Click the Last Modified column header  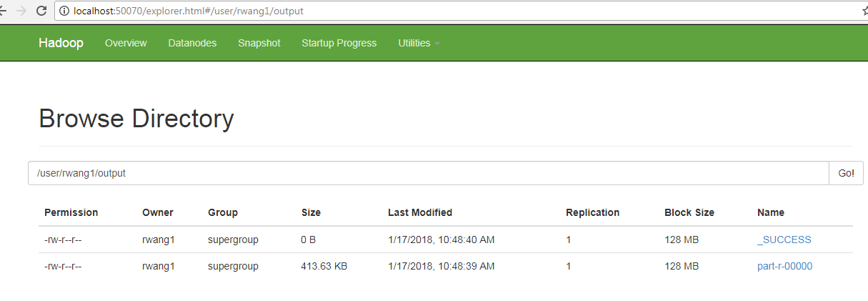[x=420, y=212]
